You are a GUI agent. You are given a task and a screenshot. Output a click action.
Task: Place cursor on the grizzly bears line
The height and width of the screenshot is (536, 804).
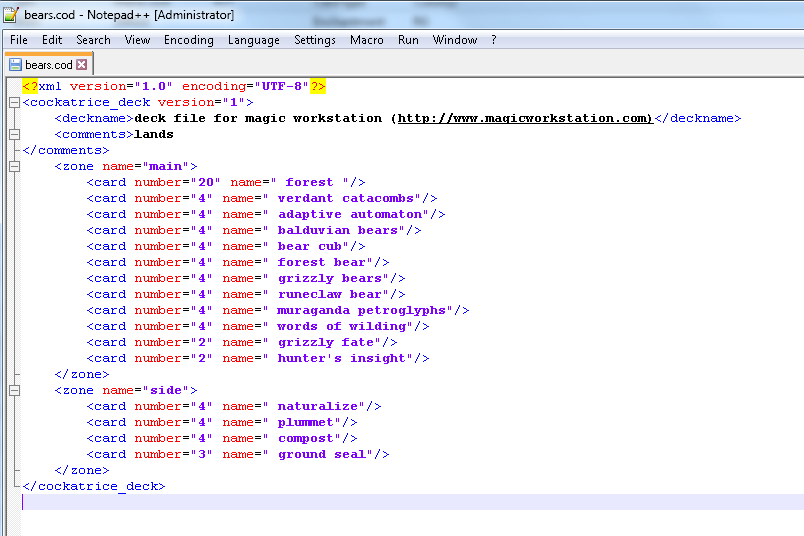point(246,279)
